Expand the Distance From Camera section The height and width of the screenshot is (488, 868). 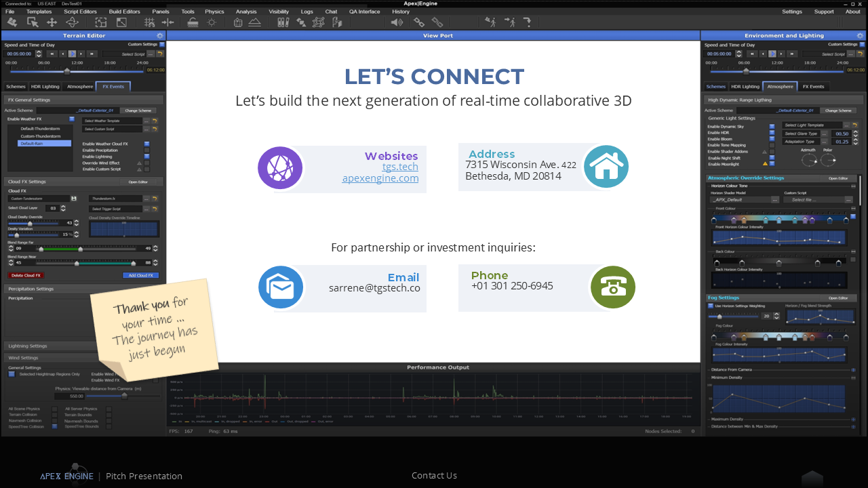pyautogui.click(x=853, y=370)
